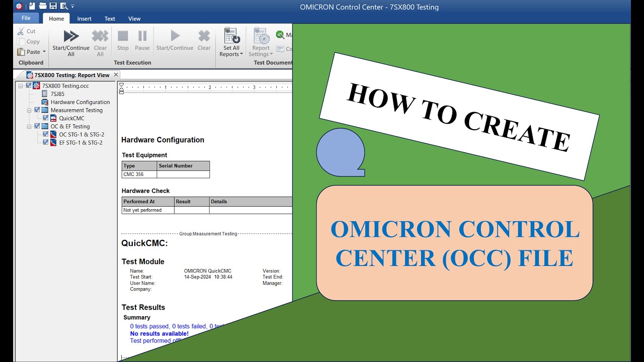The height and width of the screenshot is (362, 644).
Task: Click Start/Continue All double-arrow icon
Action: click(x=71, y=36)
